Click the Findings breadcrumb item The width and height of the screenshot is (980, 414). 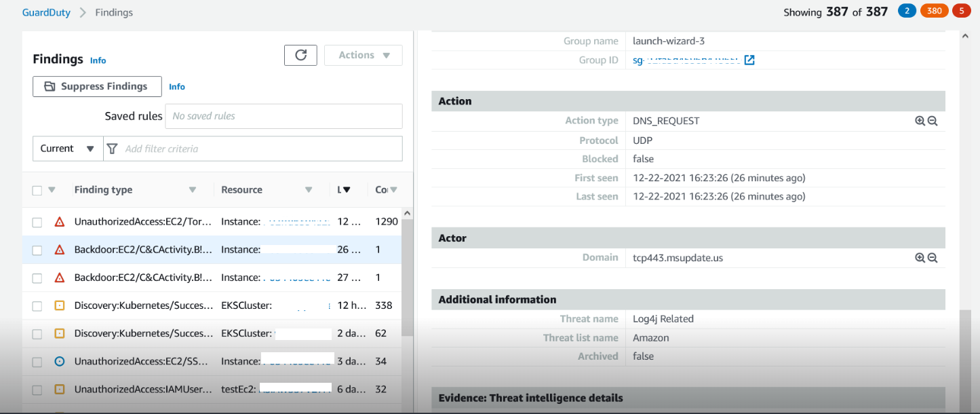[114, 12]
